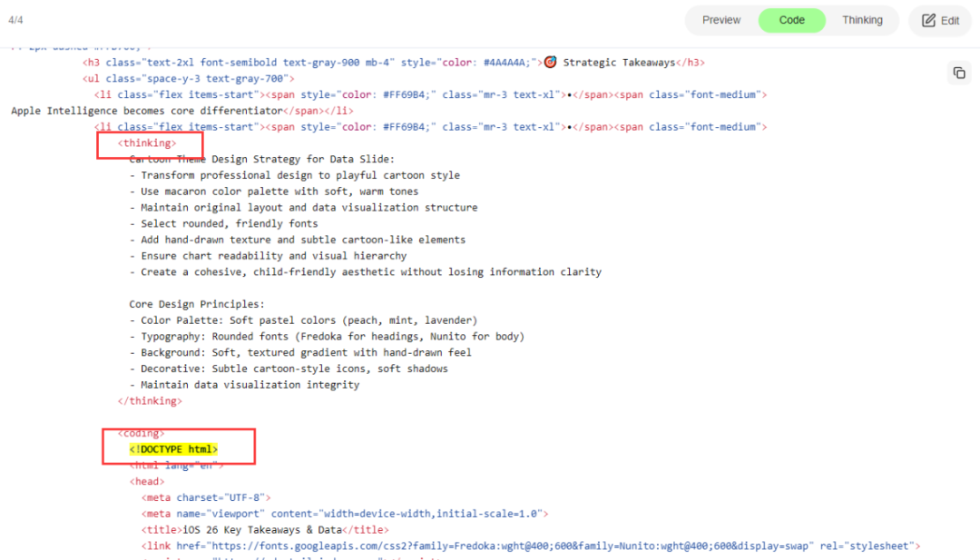
Task: Click the ul class space-y-3 line
Action: (x=188, y=79)
